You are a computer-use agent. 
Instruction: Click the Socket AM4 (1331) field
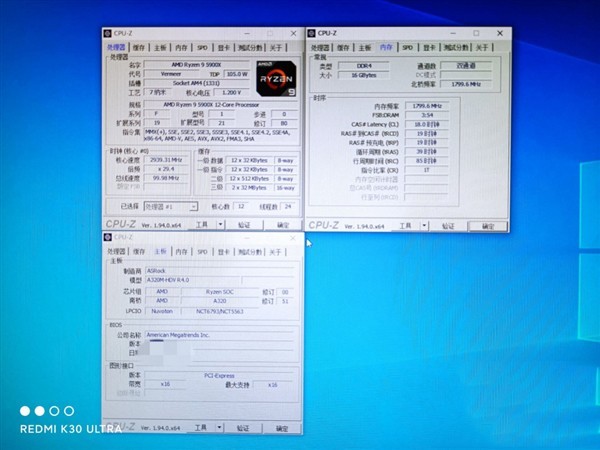tap(196, 83)
